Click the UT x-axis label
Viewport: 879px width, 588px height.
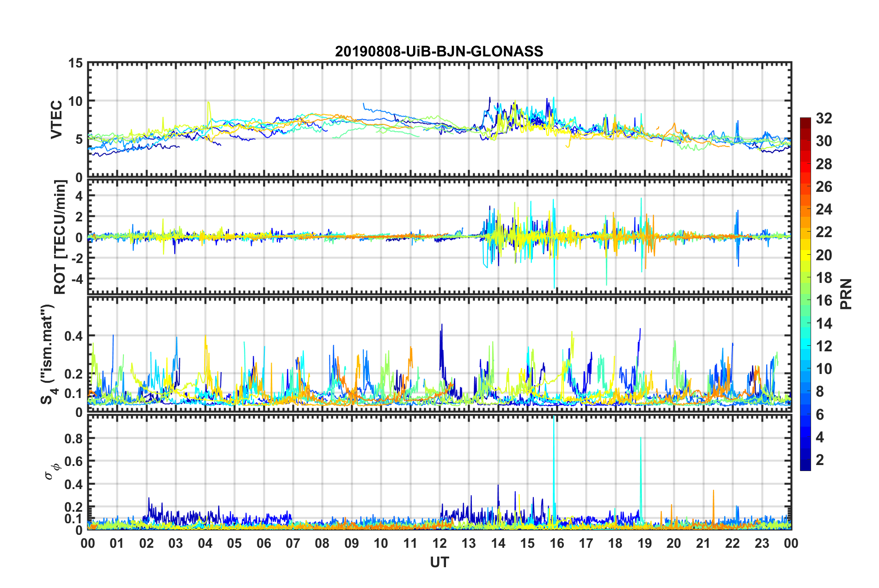click(439, 562)
